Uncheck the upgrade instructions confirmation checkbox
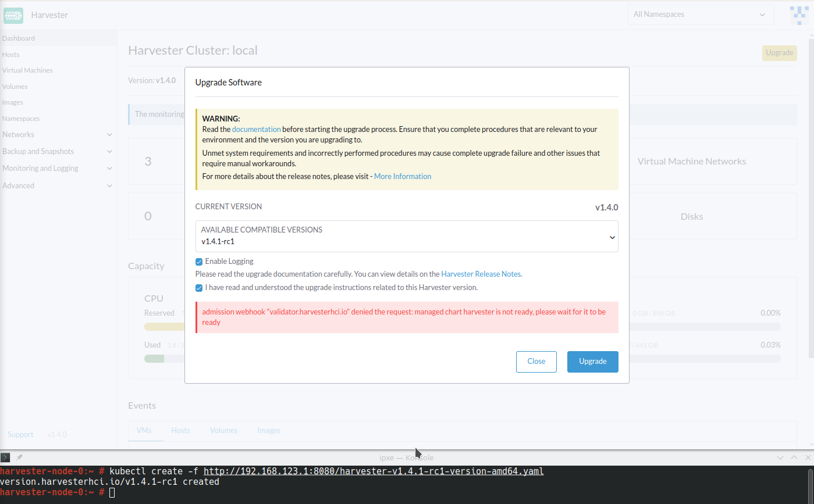This screenshot has height=504, width=814. [x=198, y=288]
